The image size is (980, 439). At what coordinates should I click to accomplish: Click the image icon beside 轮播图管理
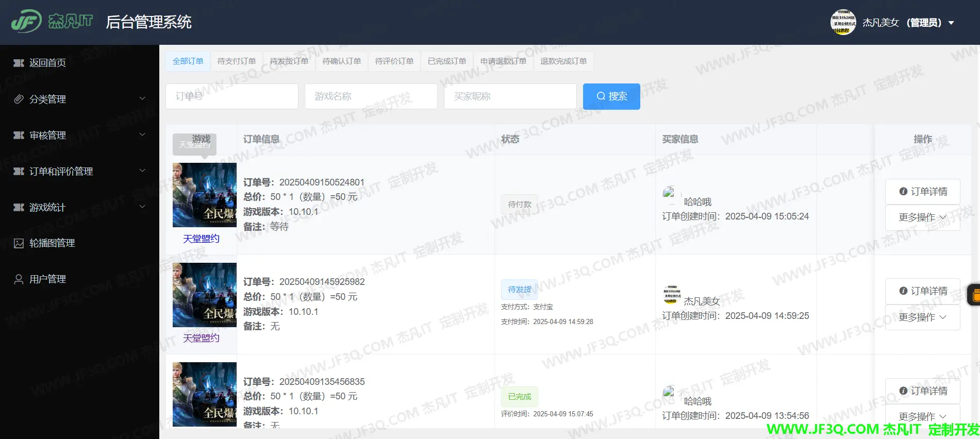pyautogui.click(x=19, y=243)
